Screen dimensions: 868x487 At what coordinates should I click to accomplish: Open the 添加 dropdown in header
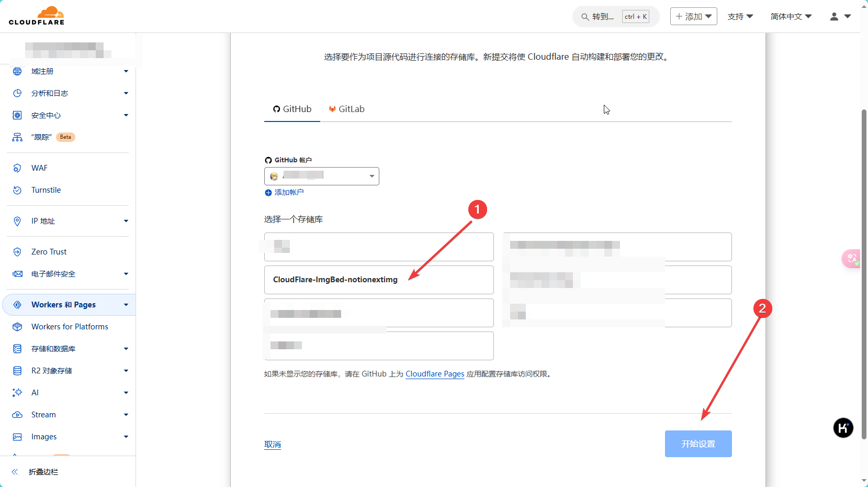click(x=693, y=17)
